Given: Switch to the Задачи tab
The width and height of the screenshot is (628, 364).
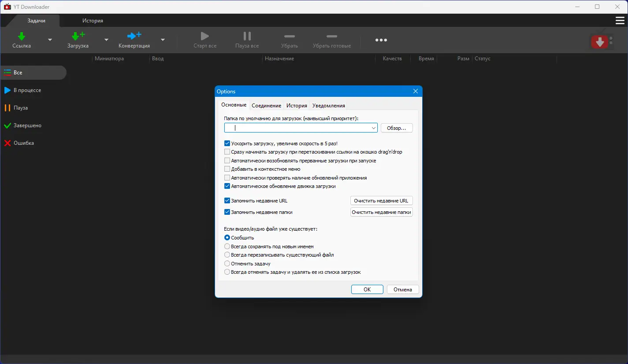Looking at the screenshot, I should pos(36,21).
